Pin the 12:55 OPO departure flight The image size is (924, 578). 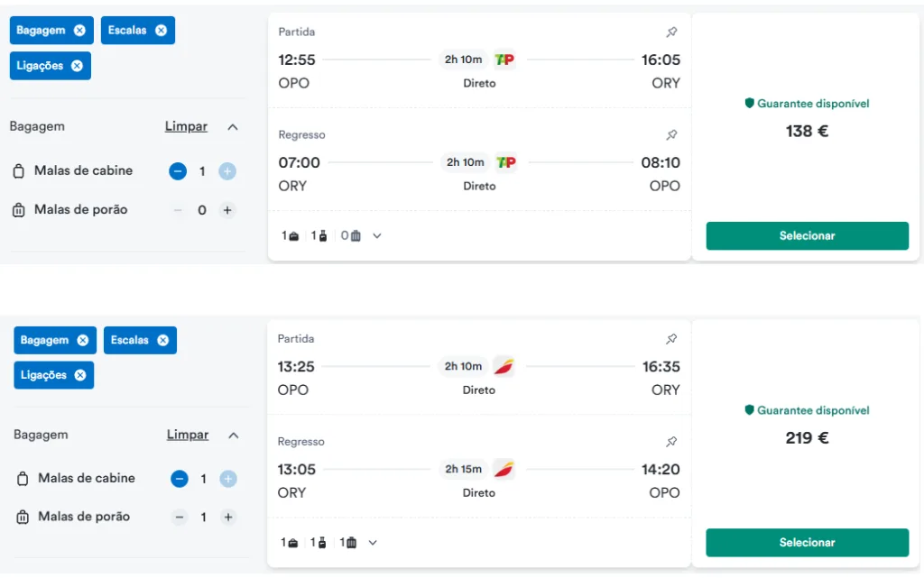click(671, 32)
